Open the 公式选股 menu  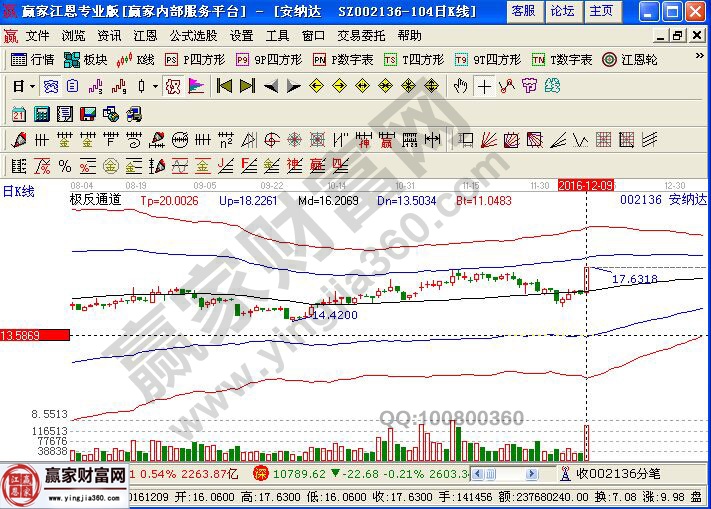pyautogui.click(x=194, y=35)
